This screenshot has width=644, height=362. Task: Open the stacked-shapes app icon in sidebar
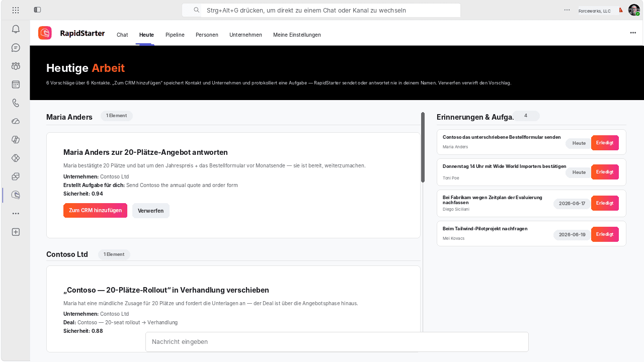pyautogui.click(x=16, y=176)
